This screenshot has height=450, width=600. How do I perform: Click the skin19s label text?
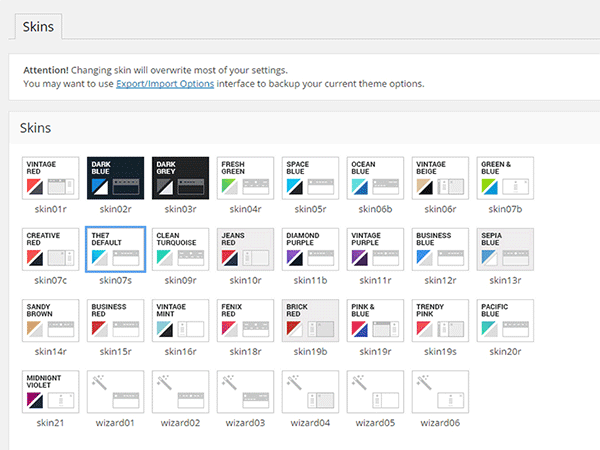440,351
